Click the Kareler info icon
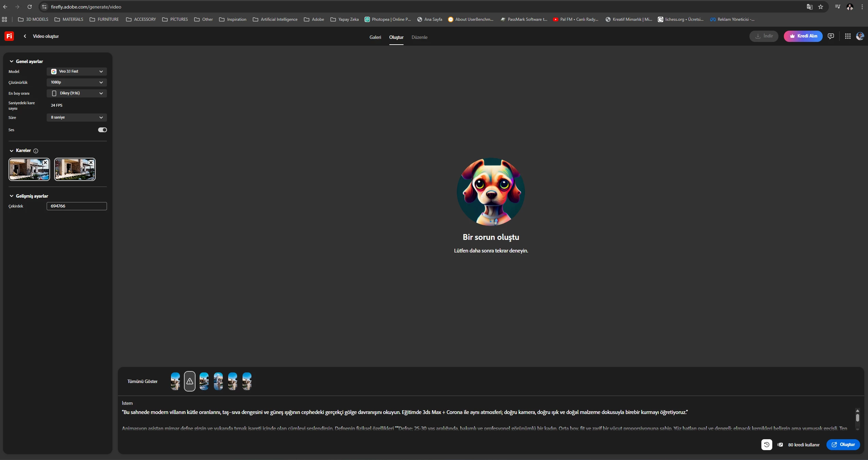Screen dimensions: 868x460 [x=36, y=151]
